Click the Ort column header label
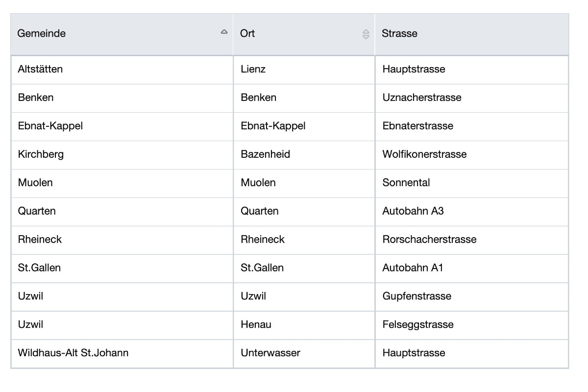The image size is (588, 392). pos(247,34)
